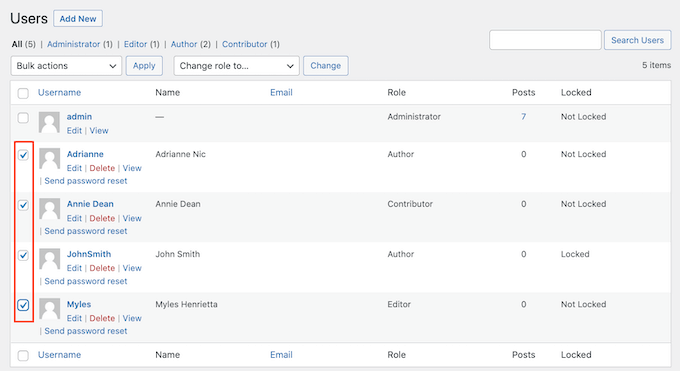Send password reset for Annie Dean
This screenshot has width=680, height=371.
click(x=86, y=231)
